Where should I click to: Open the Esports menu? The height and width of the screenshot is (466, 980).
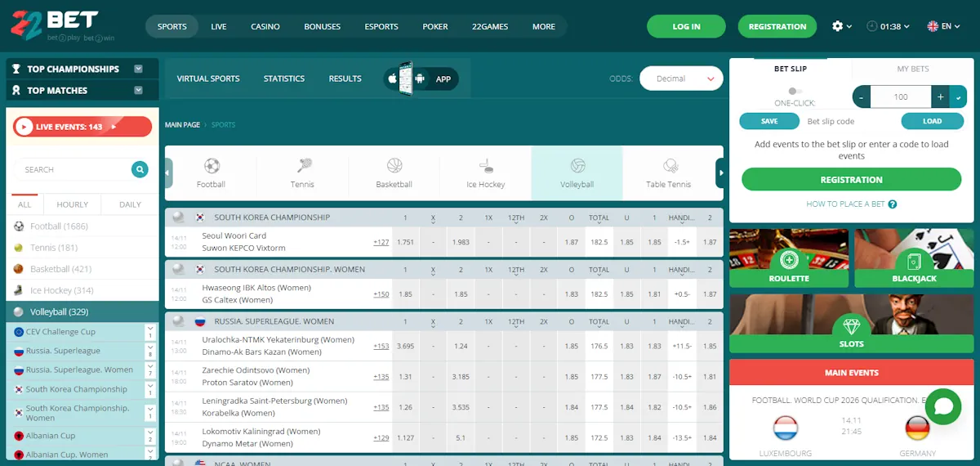pos(381,26)
